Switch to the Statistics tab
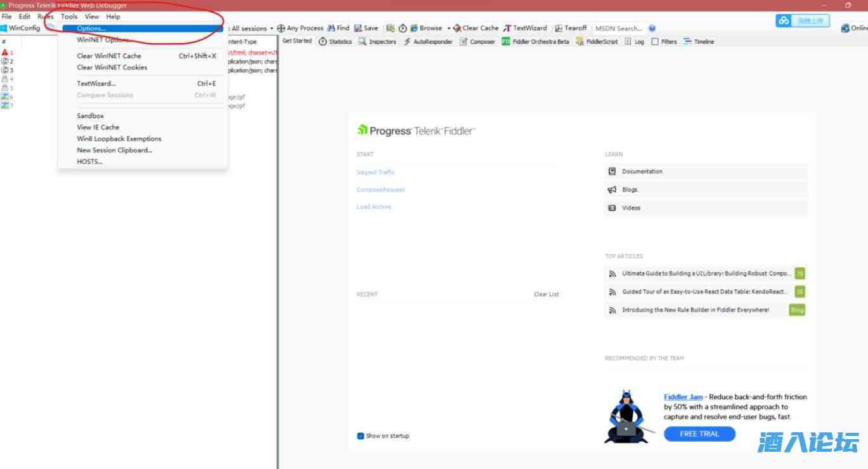 click(335, 42)
